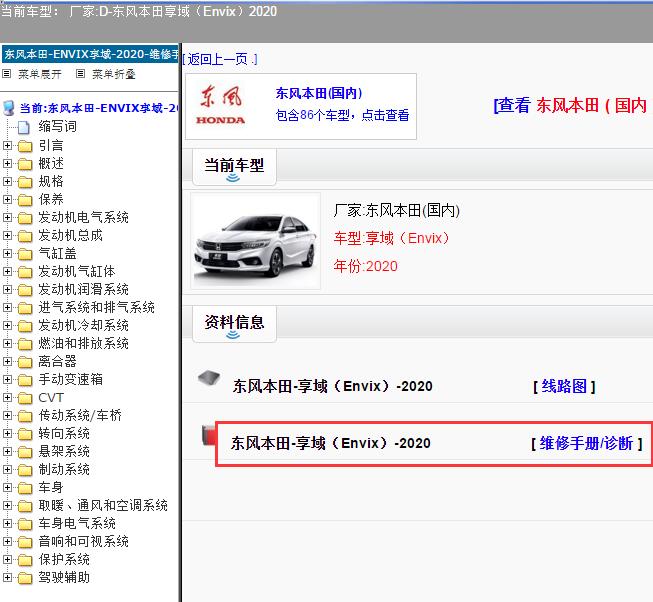Click 菜单折叠 to collapse all menus
653x602 pixels.
[x=114, y=74]
